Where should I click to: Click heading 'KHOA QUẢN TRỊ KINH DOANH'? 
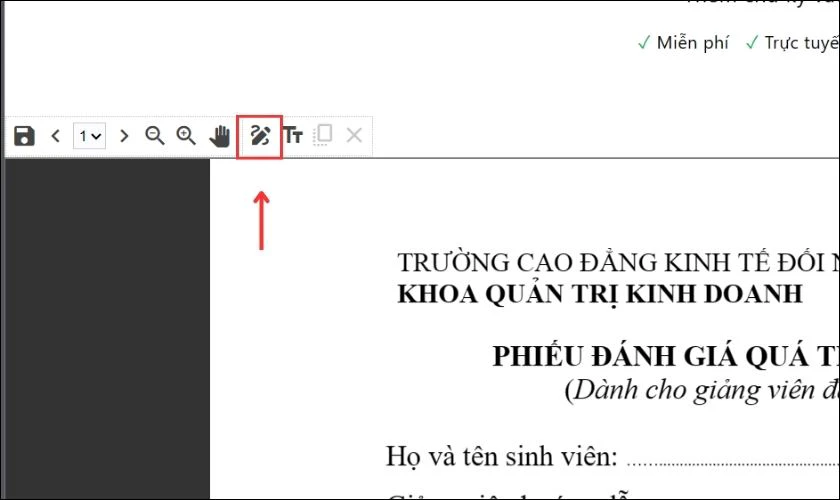click(600, 294)
